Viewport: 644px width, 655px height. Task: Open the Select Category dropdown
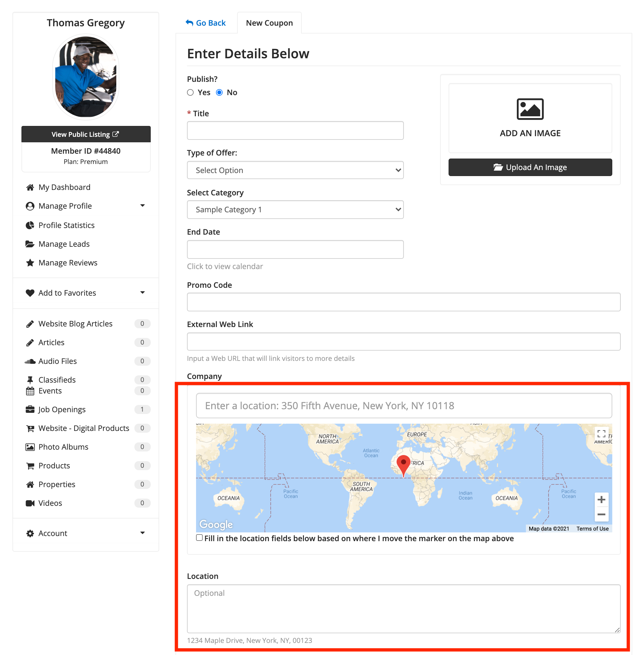pyautogui.click(x=295, y=210)
